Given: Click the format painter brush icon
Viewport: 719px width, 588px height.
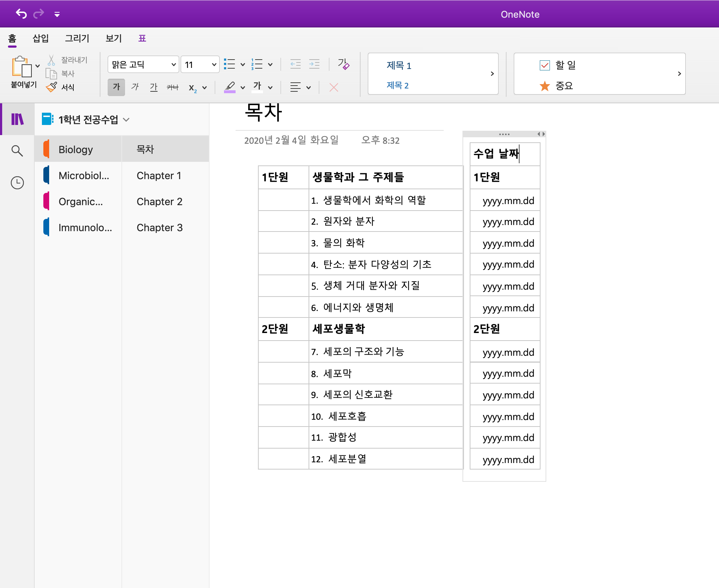Looking at the screenshot, I should tap(52, 87).
